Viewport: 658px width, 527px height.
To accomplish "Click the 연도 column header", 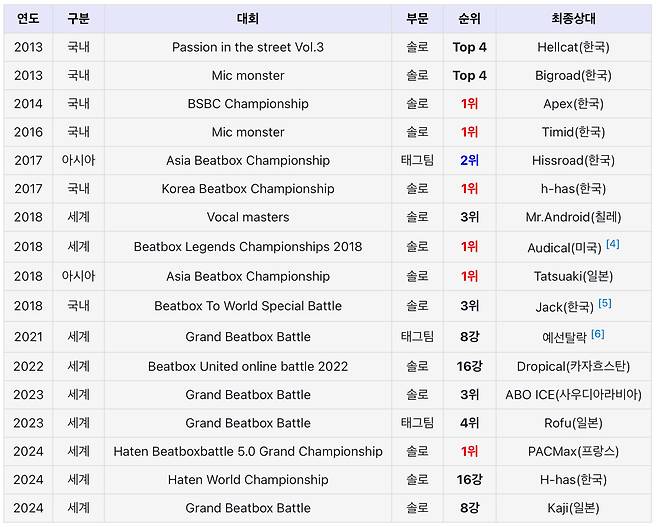I will tap(28, 18).
